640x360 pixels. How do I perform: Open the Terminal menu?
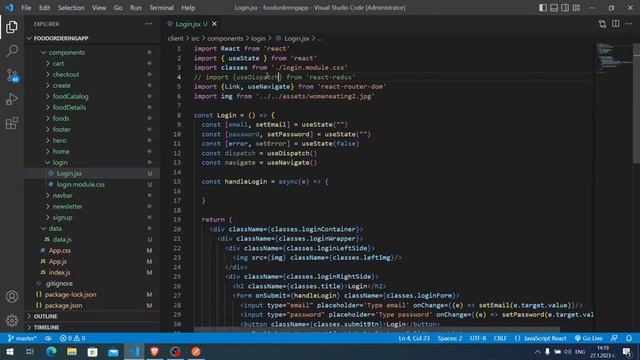(161, 8)
